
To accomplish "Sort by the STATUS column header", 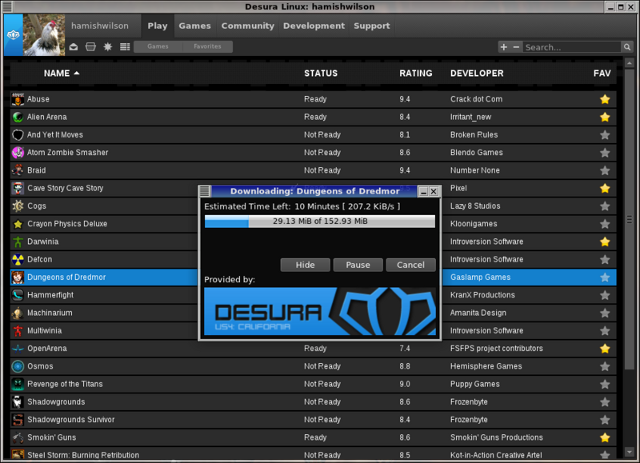I will [x=321, y=73].
